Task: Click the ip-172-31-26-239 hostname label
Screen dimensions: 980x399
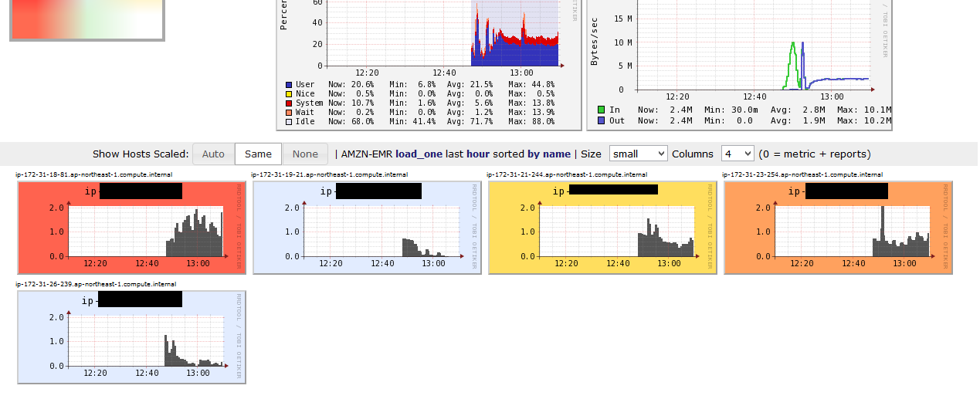Action: [96, 284]
